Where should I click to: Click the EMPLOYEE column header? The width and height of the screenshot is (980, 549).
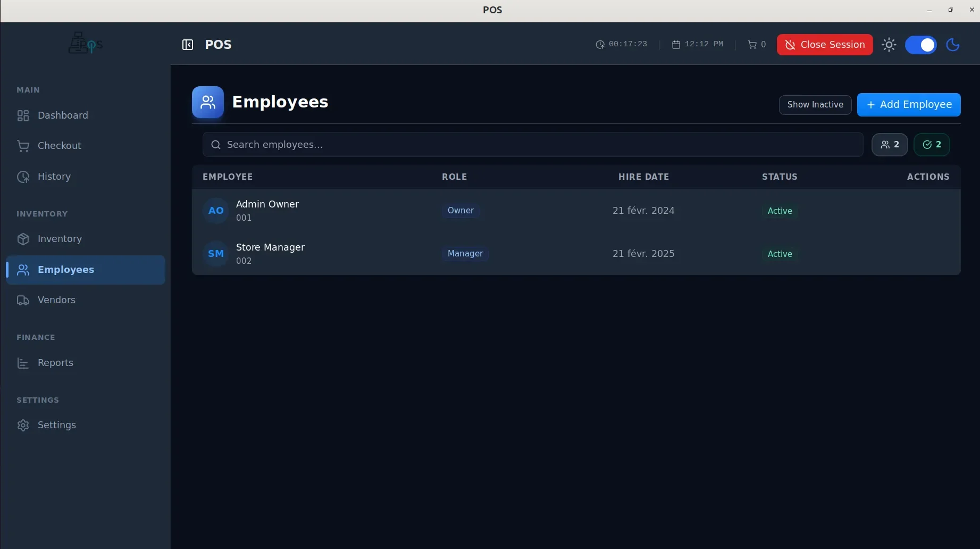(228, 177)
